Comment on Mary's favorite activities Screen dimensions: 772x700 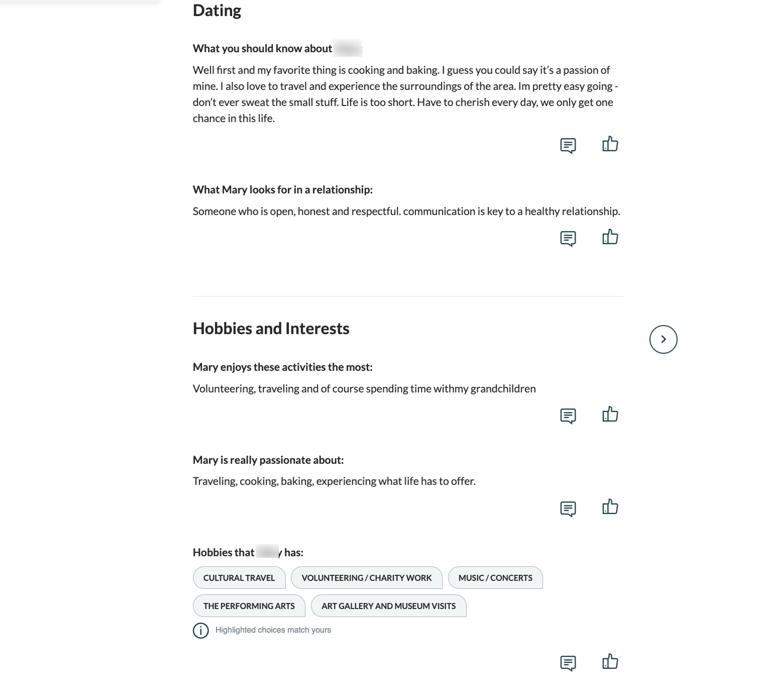(568, 415)
